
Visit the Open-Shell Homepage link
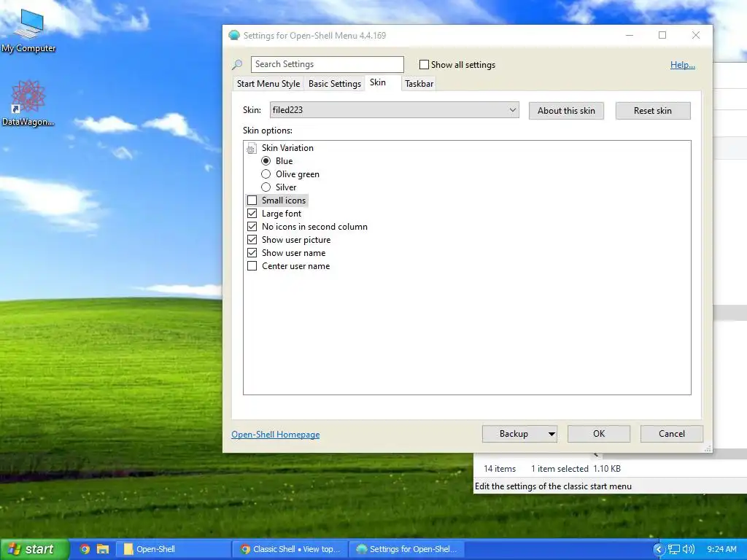coord(275,435)
